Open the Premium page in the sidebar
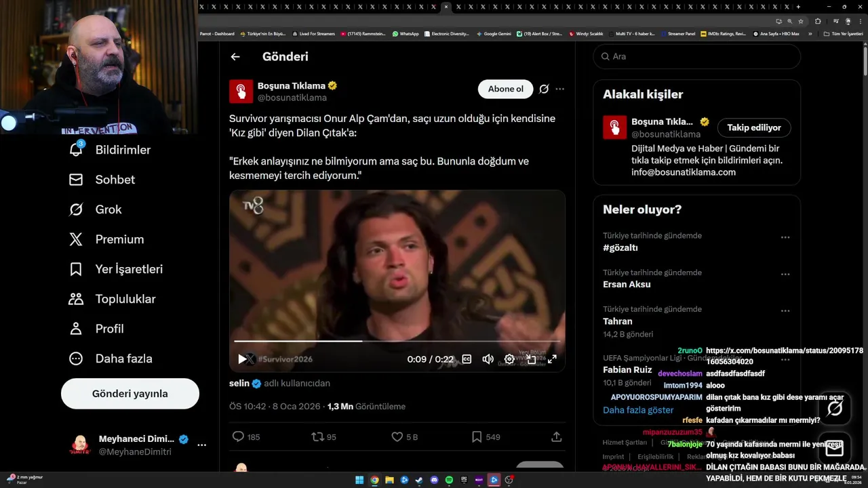 point(106,239)
